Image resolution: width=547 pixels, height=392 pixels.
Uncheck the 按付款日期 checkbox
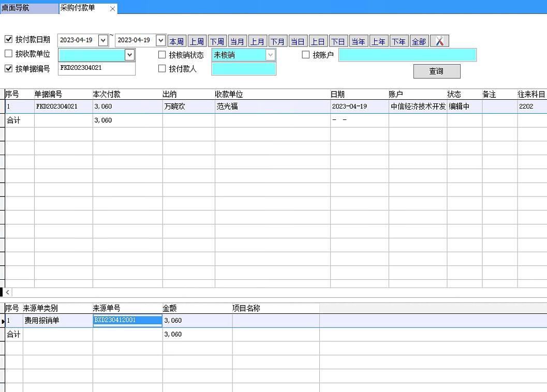[x=9, y=39]
